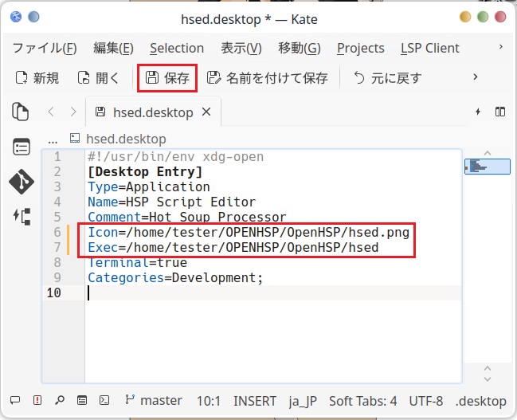Click the Comment=Hot Soup Processor line

point(187,217)
